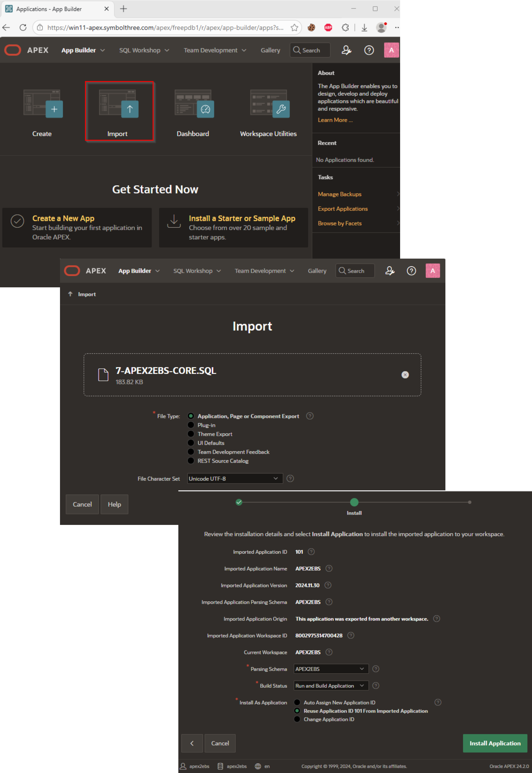Choose Reuse Application ID 101 From Imported Application
The width and height of the screenshot is (532, 773).
pyautogui.click(x=297, y=711)
